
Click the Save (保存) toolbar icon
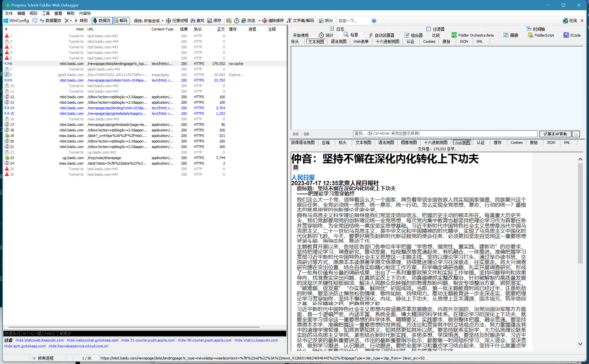[x=214, y=21]
